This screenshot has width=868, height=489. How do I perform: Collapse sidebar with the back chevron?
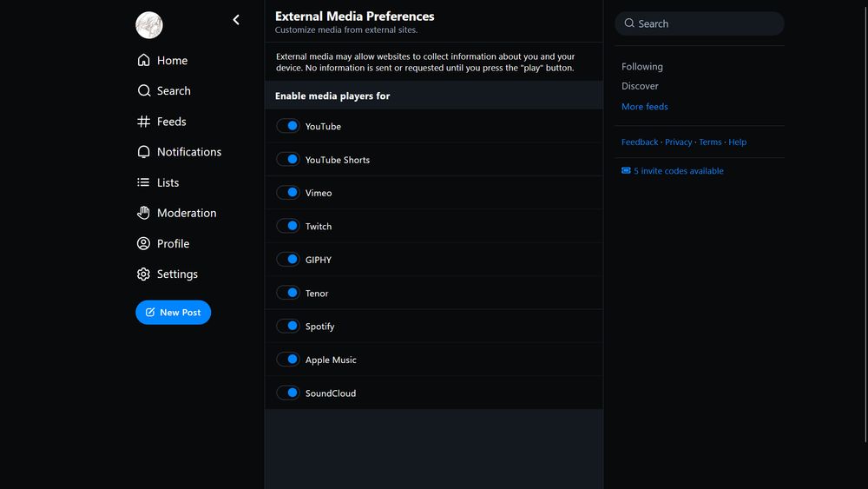(x=236, y=20)
